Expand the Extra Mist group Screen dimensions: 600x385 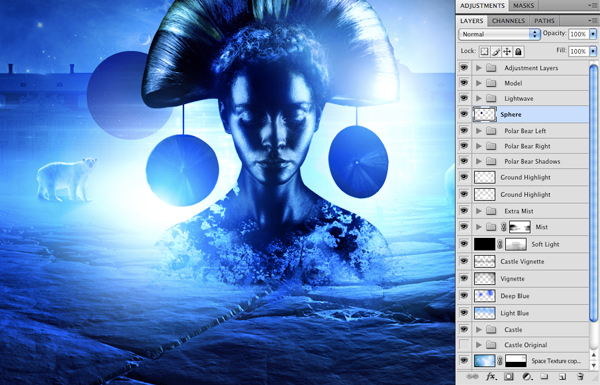point(479,211)
